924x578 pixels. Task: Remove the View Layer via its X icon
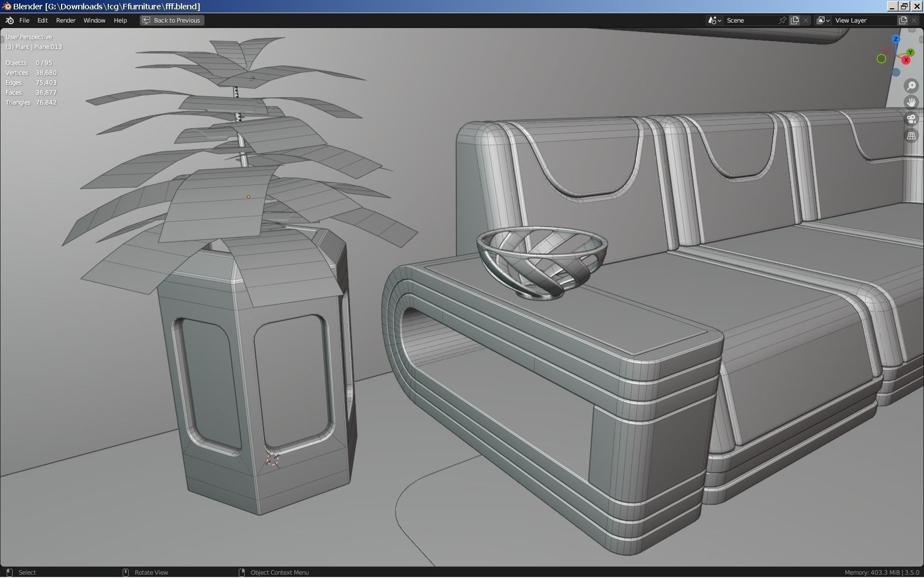(914, 20)
